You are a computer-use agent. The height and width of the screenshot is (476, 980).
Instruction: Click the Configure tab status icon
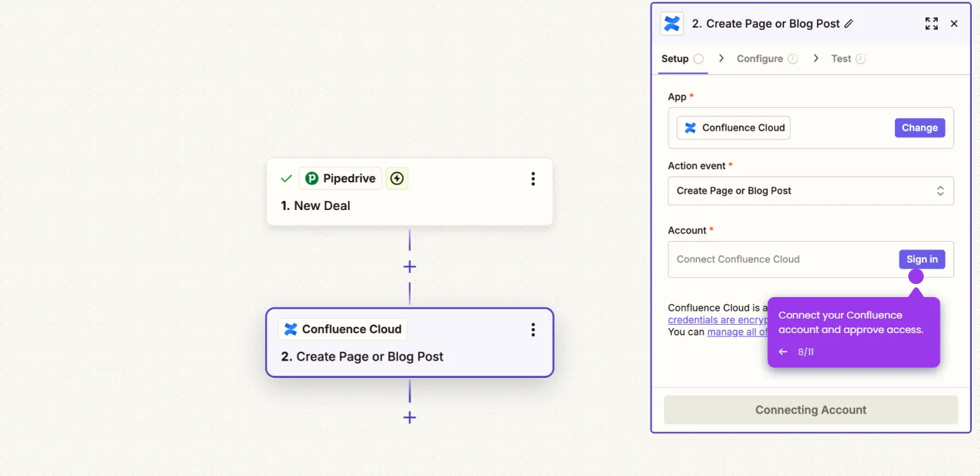pyautogui.click(x=793, y=59)
